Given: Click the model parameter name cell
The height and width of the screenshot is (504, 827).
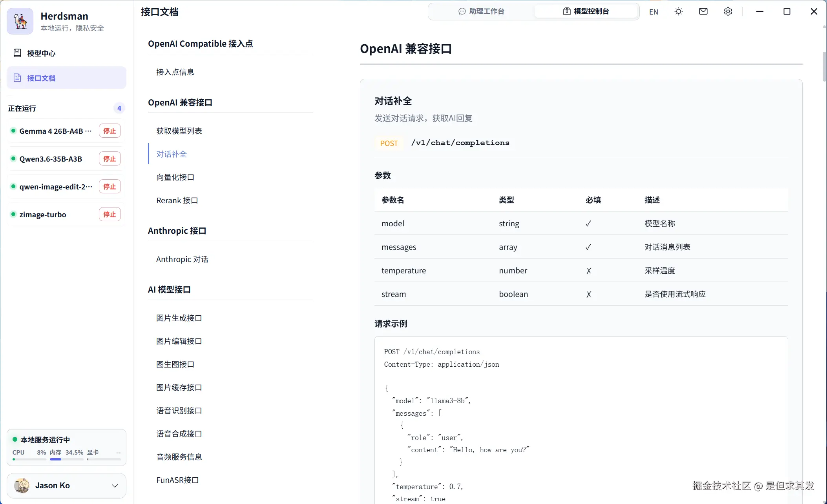Looking at the screenshot, I should click(x=393, y=224).
